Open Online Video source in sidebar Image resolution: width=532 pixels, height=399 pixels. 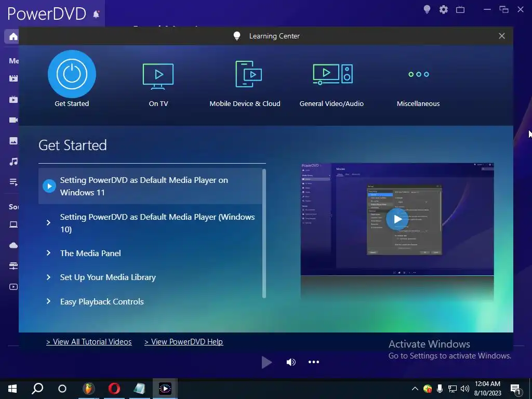coord(13,287)
